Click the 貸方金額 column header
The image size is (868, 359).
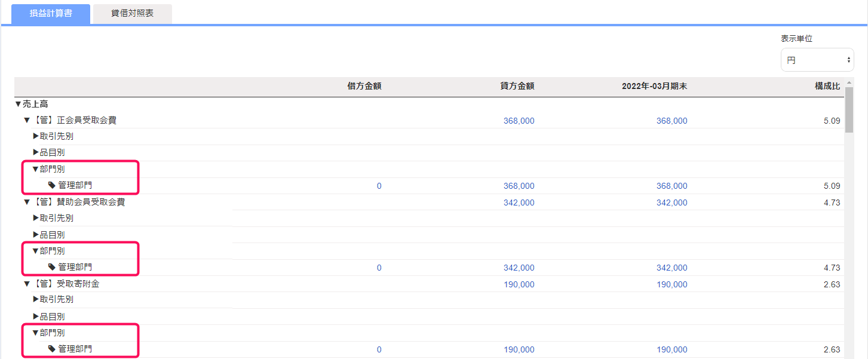pos(517,86)
